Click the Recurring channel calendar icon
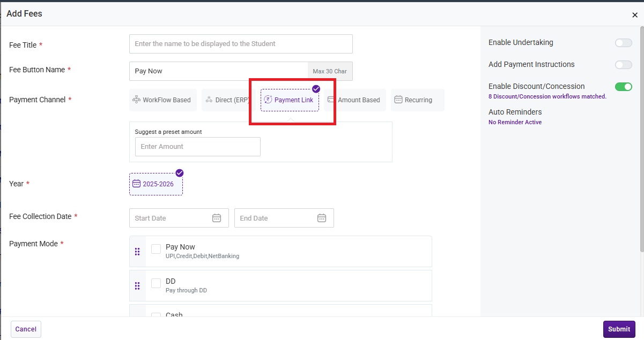 [398, 100]
